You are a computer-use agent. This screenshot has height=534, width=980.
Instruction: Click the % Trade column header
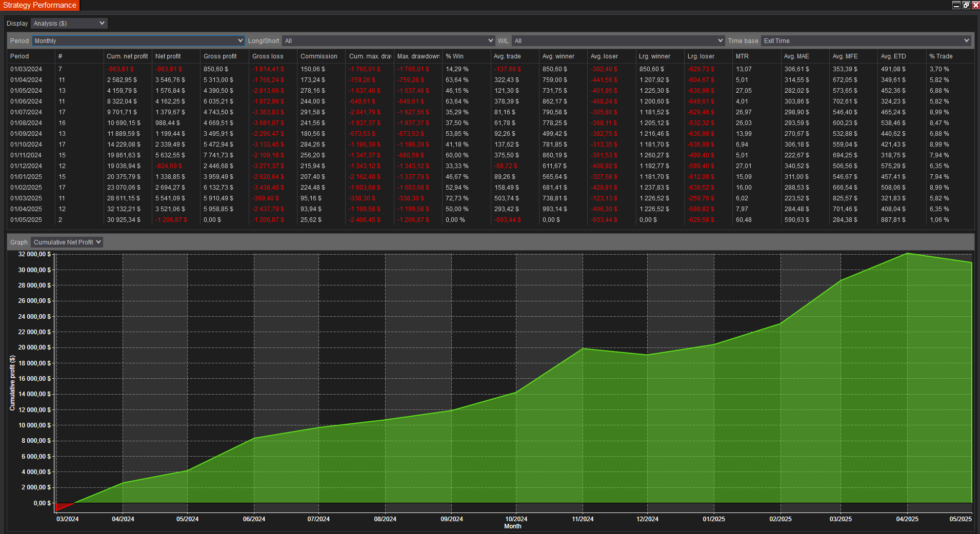(950, 56)
